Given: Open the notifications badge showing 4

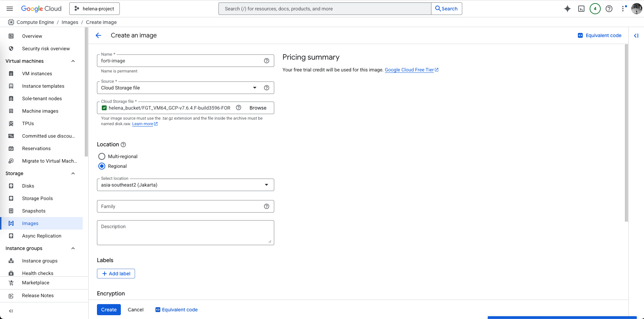Looking at the screenshot, I should (595, 9).
